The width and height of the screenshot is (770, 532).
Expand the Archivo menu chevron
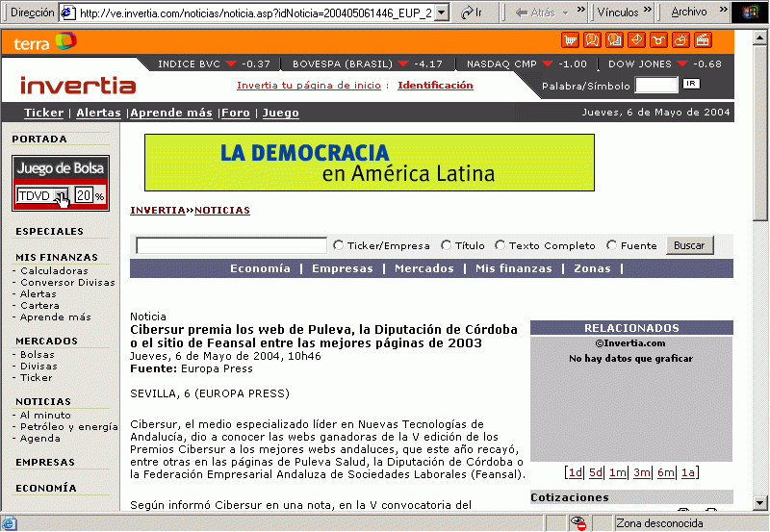tap(724, 10)
